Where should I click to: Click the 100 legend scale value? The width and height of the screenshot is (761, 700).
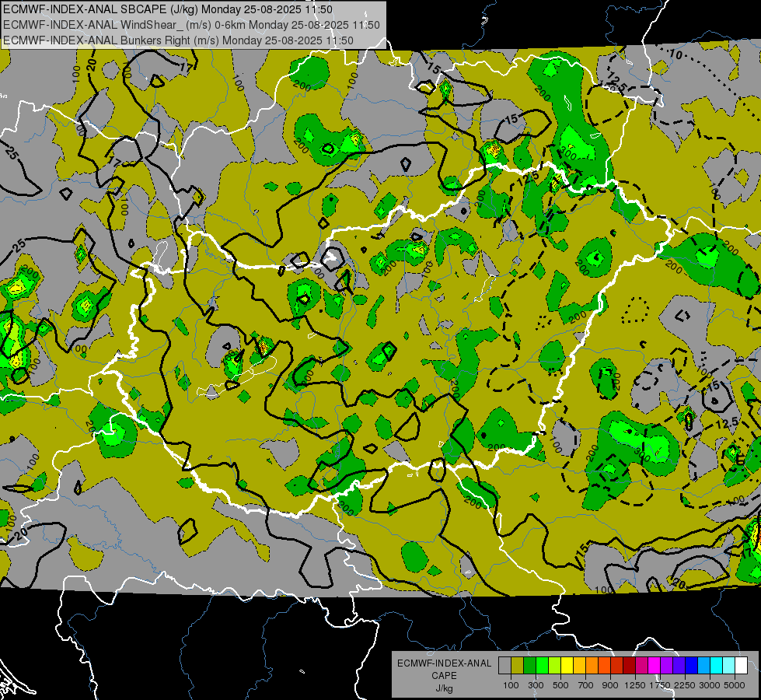(x=511, y=685)
